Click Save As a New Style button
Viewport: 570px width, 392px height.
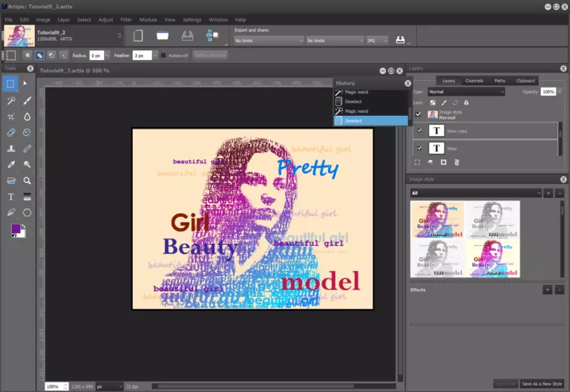pyautogui.click(x=542, y=383)
